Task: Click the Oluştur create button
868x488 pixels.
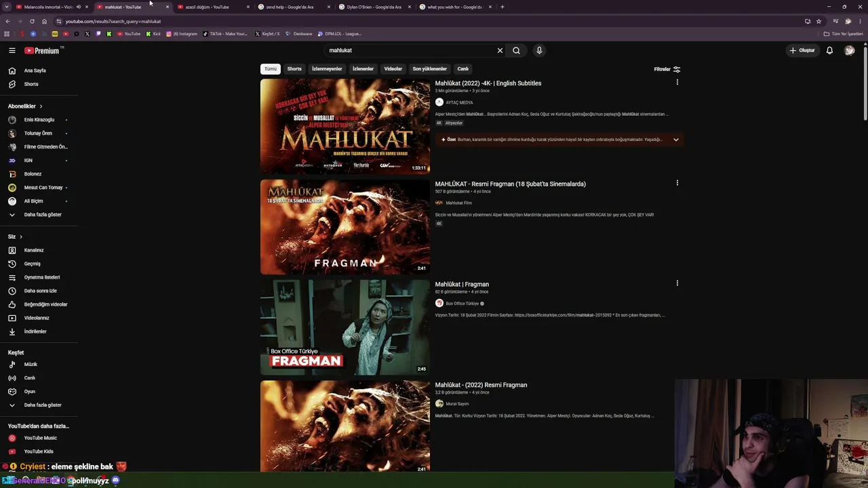Action: 802,50
